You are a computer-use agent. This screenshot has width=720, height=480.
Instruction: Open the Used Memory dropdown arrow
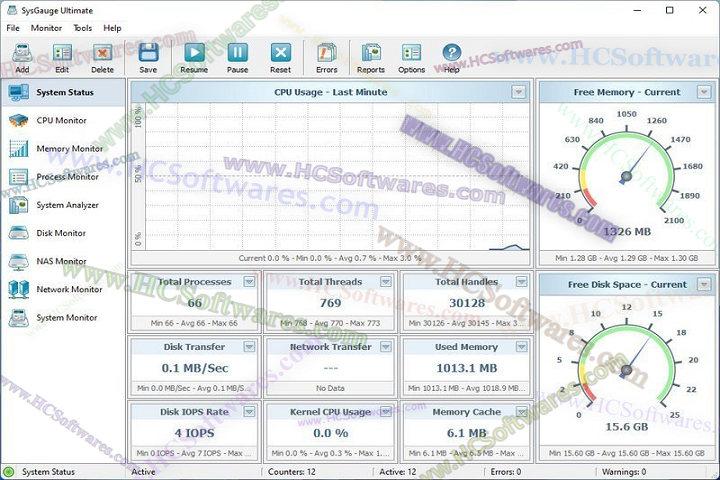522,347
